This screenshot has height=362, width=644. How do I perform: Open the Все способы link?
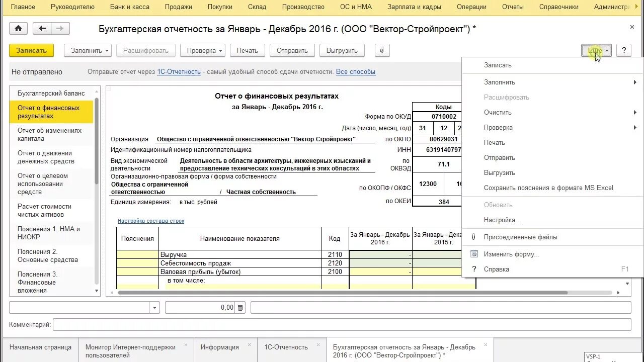(356, 72)
